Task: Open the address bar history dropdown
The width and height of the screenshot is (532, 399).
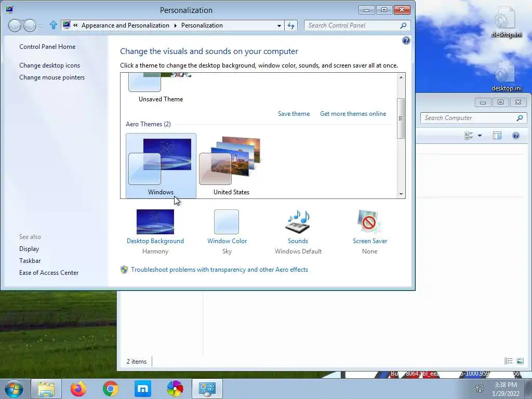Action: (x=279, y=25)
